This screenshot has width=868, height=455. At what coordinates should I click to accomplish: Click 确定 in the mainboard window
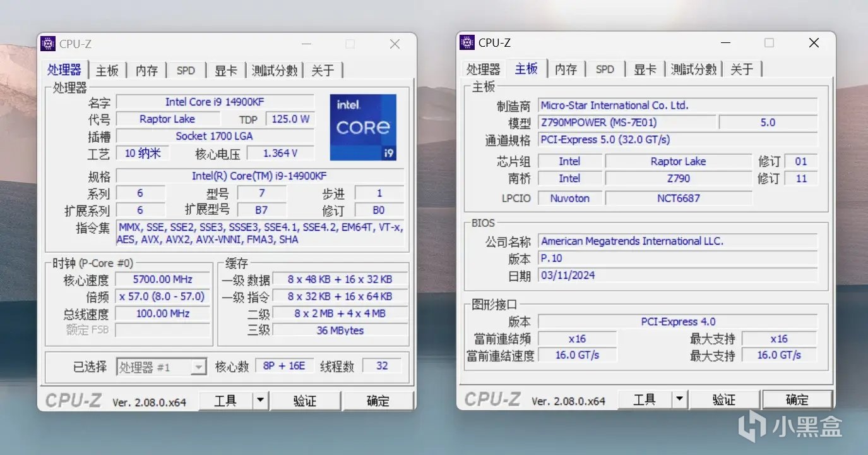click(797, 399)
